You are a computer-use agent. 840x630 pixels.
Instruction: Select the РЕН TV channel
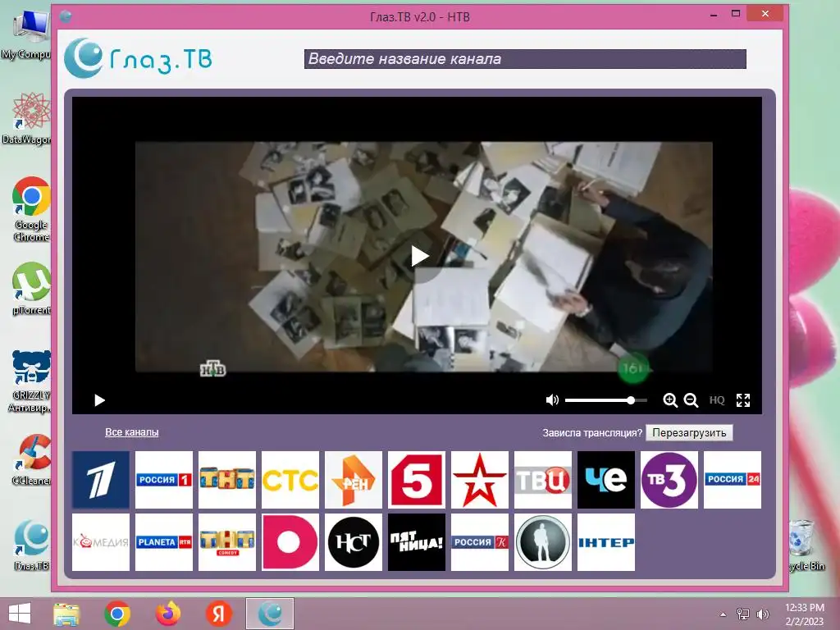click(x=354, y=479)
